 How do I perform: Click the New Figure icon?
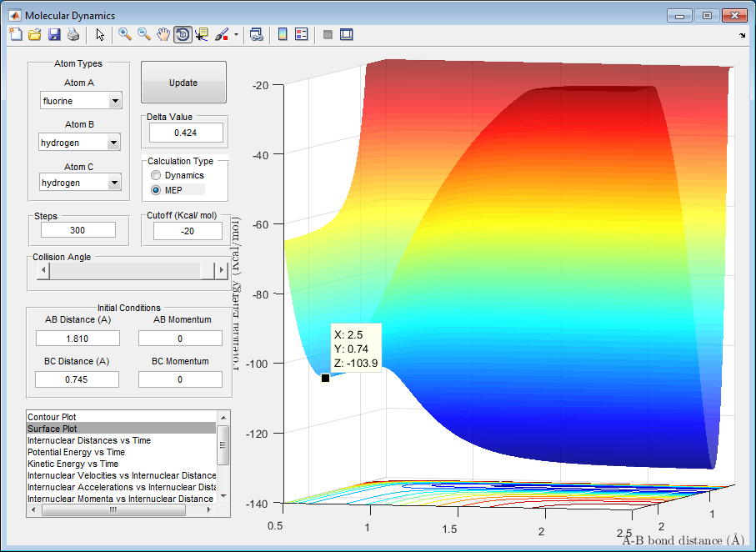tap(15, 35)
